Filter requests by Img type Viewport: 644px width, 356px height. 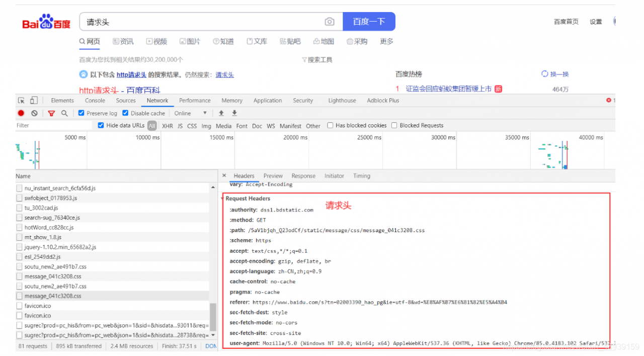click(206, 126)
